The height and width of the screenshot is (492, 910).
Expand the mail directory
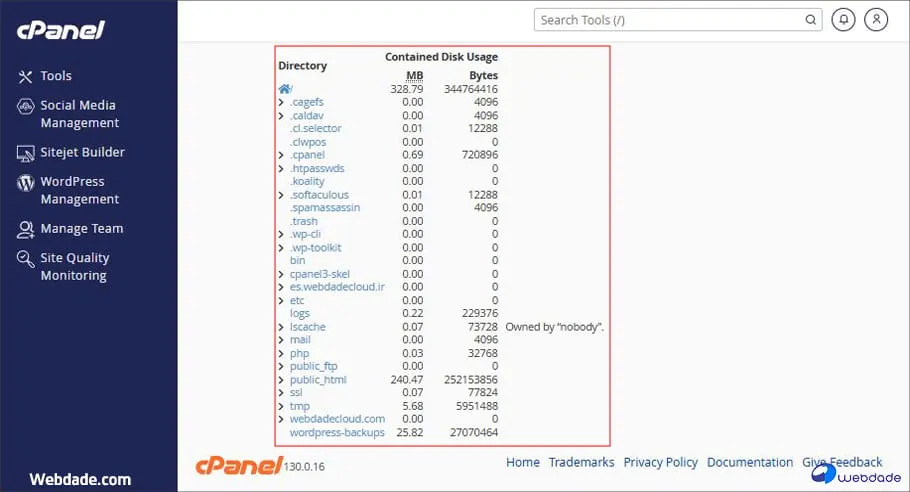(281, 340)
